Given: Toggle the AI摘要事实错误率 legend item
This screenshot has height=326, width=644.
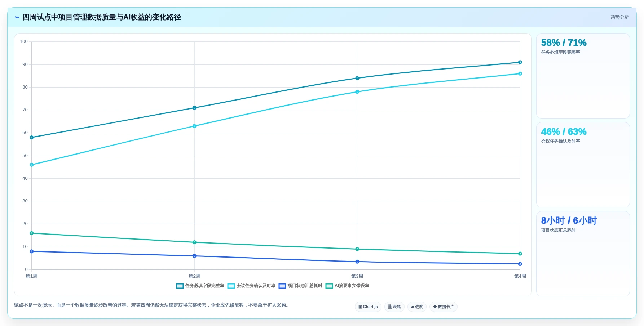Looking at the screenshot, I should click(x=347, y=286).
